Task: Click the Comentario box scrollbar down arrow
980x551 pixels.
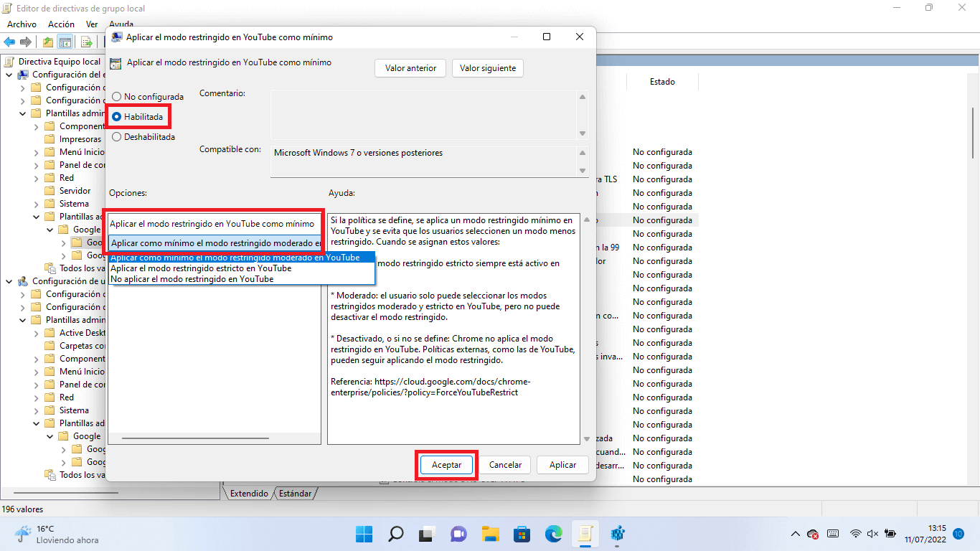Action: tap(583, 133)
